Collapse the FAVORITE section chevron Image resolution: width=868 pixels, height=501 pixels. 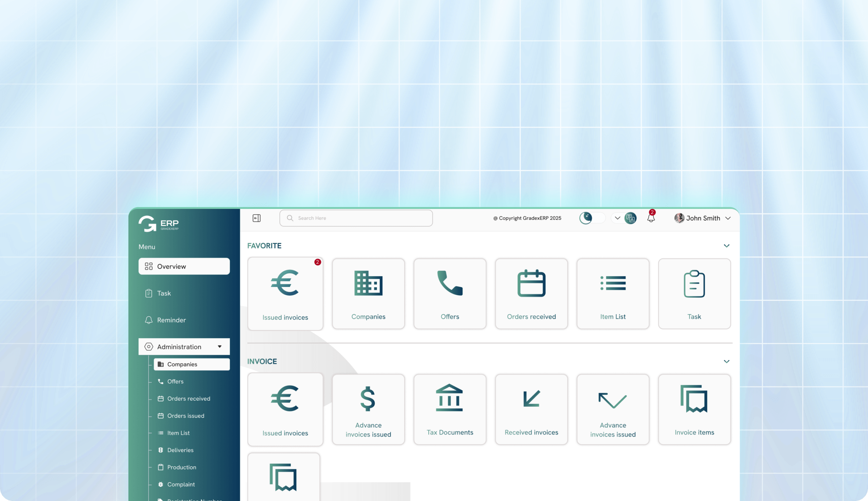point(726,246)
